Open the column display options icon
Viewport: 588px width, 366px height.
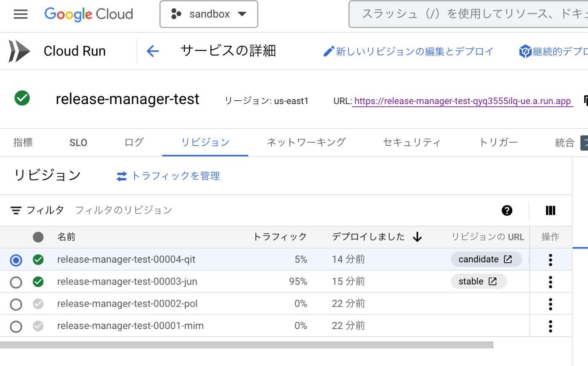coord(550,210)
